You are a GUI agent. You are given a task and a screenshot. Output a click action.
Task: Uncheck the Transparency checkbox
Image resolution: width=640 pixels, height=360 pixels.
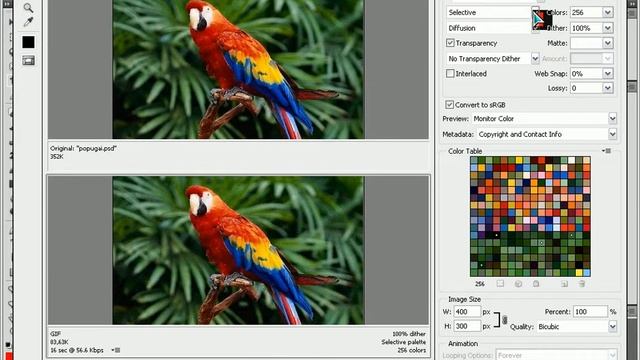tap(450, 43)
